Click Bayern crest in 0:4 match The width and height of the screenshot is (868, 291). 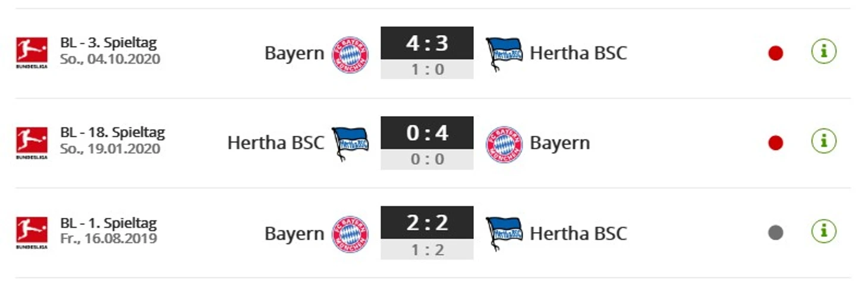point(504,144)
